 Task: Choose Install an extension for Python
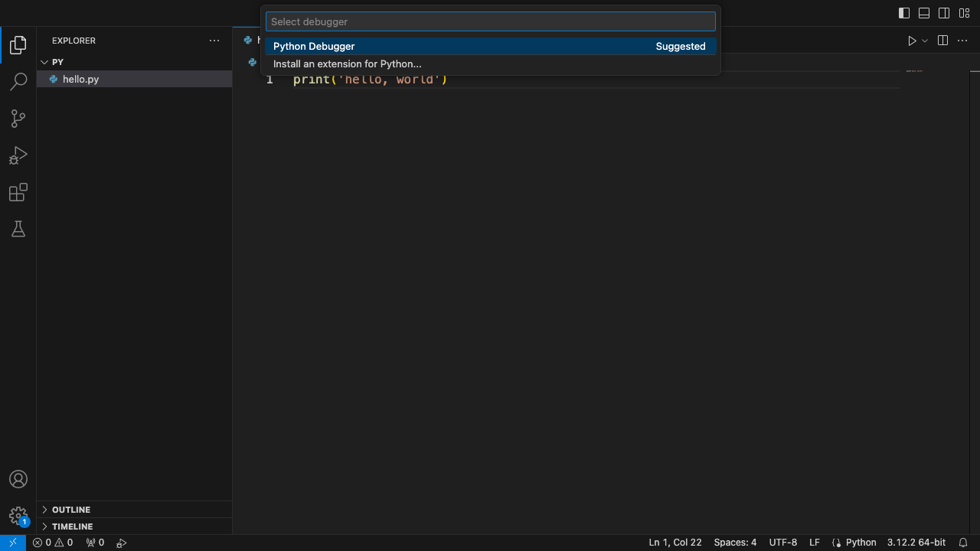click(491, 64)
